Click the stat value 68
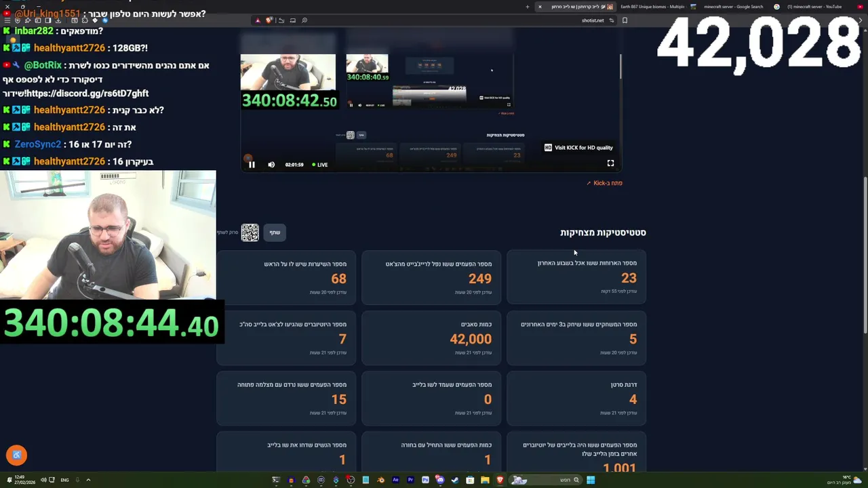This screenshot has height=488, width=868. click(x=338, y=279)
